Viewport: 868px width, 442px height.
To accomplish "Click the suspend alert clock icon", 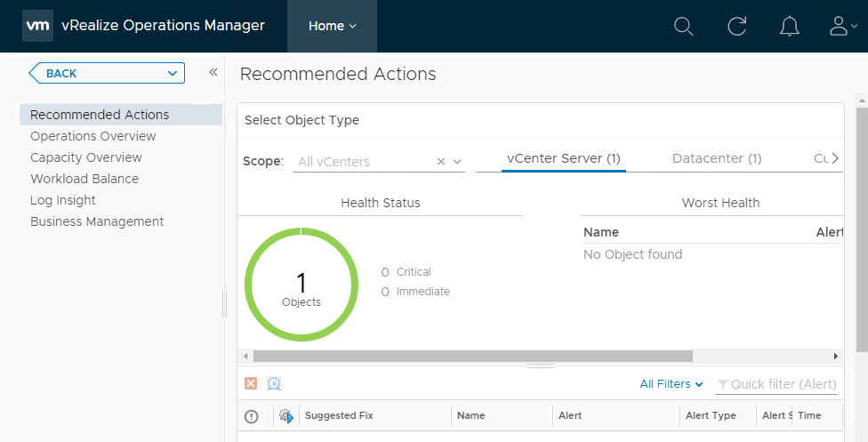I will (274, 383).
